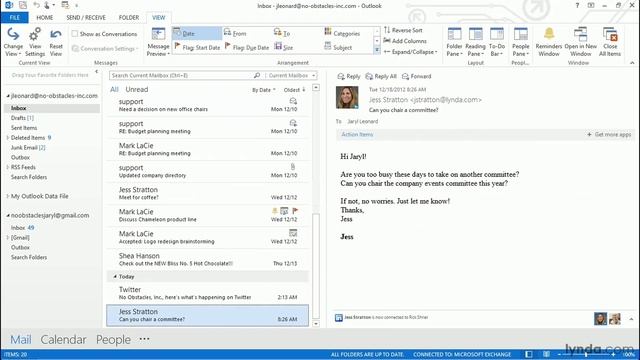Open the Drafts folder
Image resolution: width=640 pixels, height=360 pixels.
(x=22, y=118)
